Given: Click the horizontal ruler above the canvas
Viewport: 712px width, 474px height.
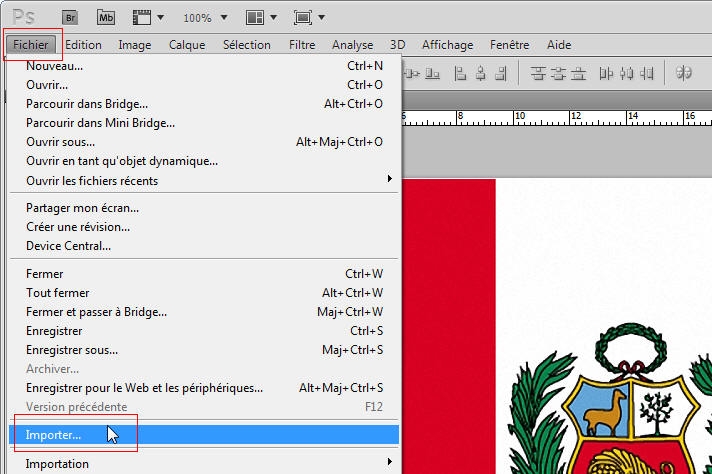Looking at the screenshot, I should [557, 118].
